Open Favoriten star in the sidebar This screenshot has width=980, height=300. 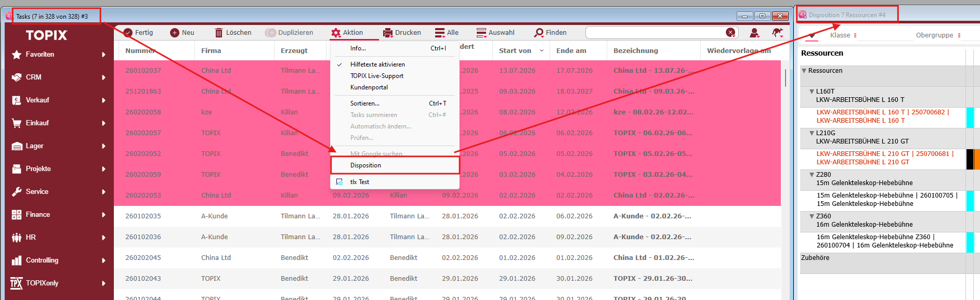click(x=17, y=55)
